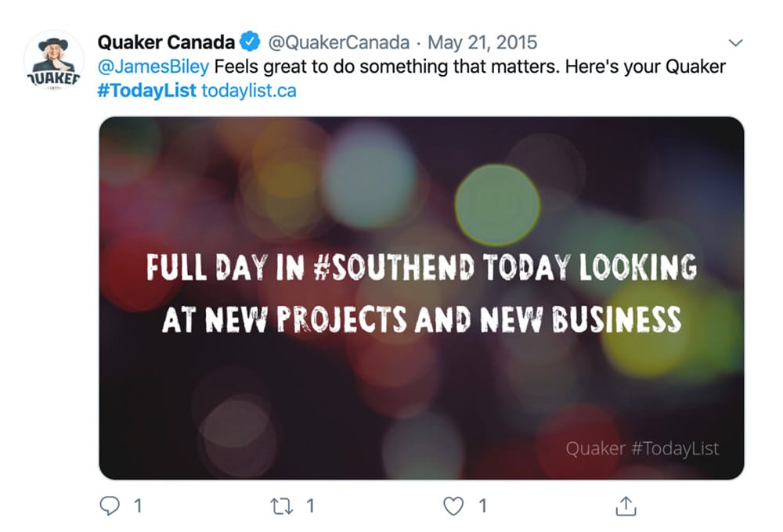This screenshot has height=532, width=783.
Task: Click the "Quaker #TodayList" image watermark
Action: [641, 448]
